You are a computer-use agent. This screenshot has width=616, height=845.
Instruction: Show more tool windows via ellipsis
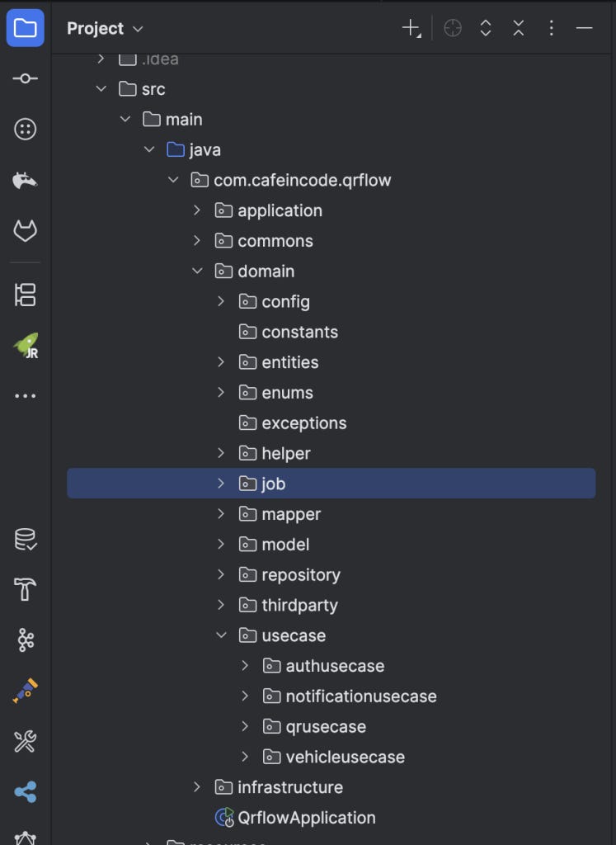[x=25, y=395]
